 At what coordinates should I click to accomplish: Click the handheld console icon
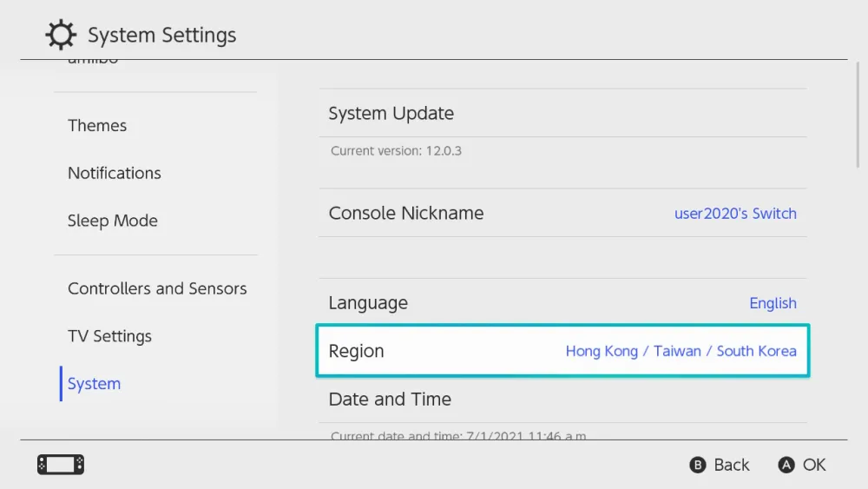click(x=61, y=465)
